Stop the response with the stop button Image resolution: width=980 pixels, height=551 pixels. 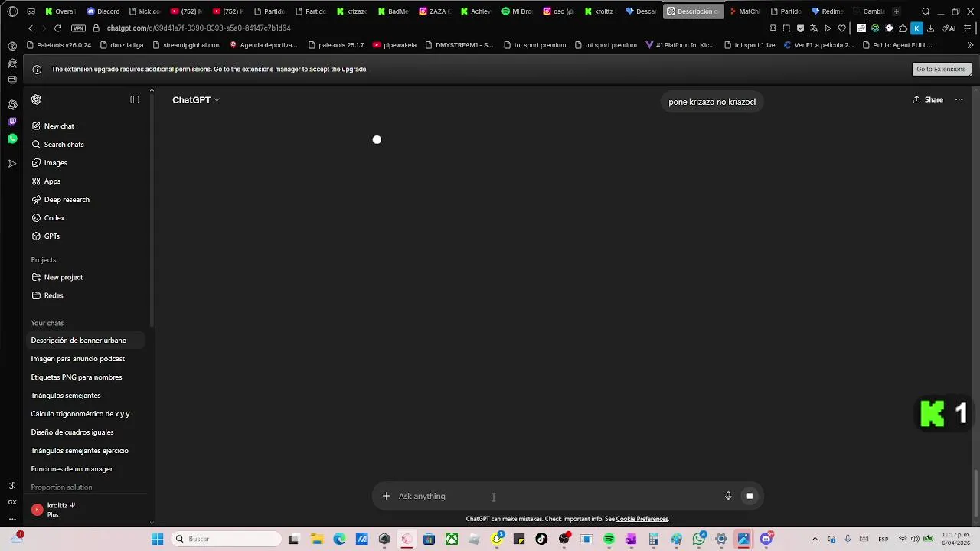click(x=750, y=496)
